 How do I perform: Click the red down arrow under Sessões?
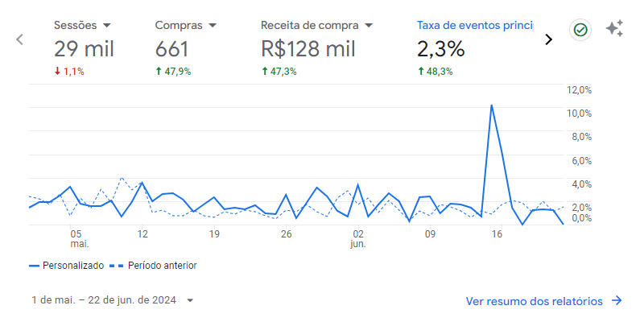coord(57,72)
